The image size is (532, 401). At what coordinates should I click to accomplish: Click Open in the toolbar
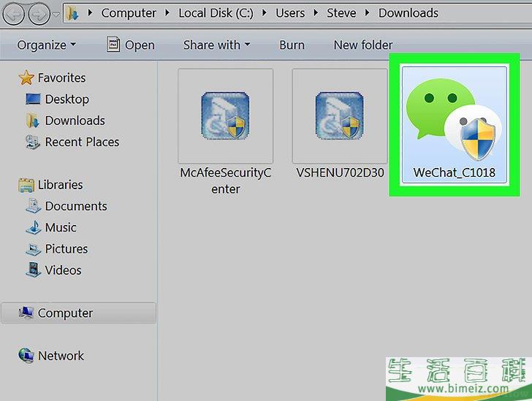click(x=131, y=45)
